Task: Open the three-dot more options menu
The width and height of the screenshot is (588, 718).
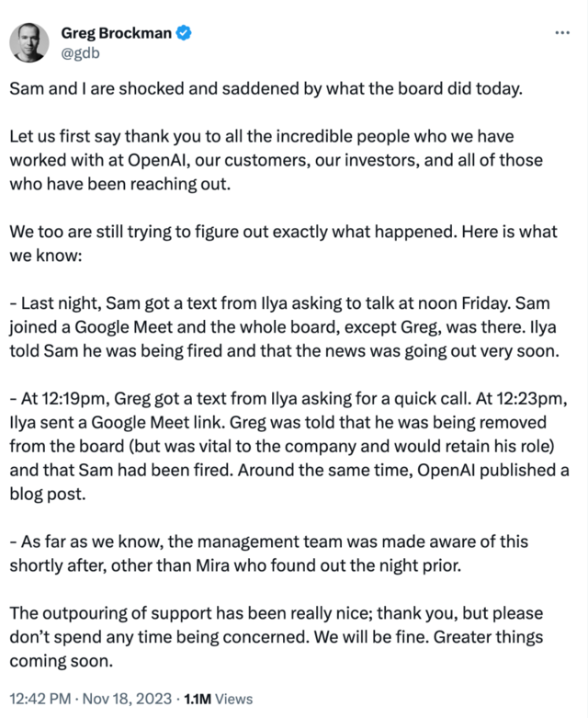Action: coord(564,34)
